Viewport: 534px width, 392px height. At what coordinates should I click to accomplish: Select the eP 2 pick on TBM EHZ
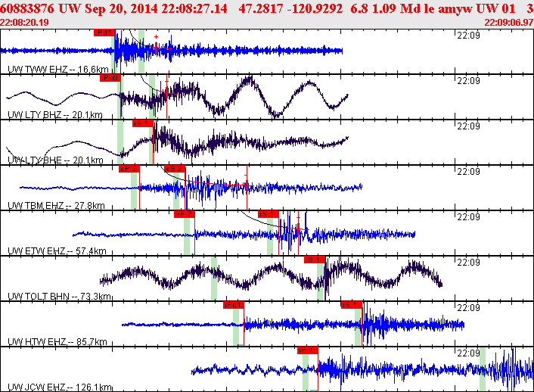pyautogui.click(x=129, y=169)
